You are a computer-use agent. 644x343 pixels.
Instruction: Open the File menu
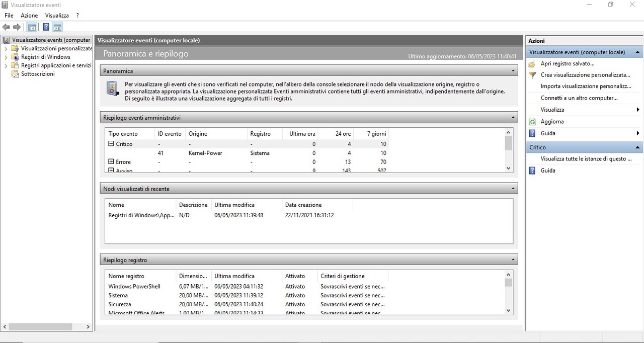click(x=9, y=16)
